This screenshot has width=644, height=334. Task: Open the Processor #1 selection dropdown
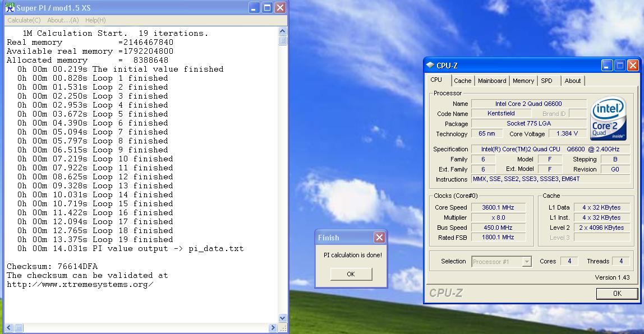527,261
